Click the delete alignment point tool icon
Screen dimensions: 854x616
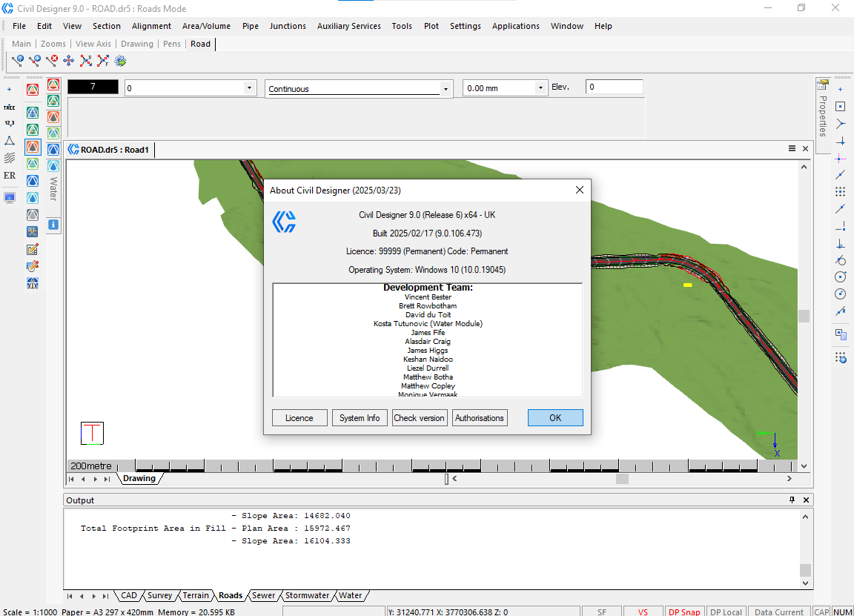click(x=52, y=61)
